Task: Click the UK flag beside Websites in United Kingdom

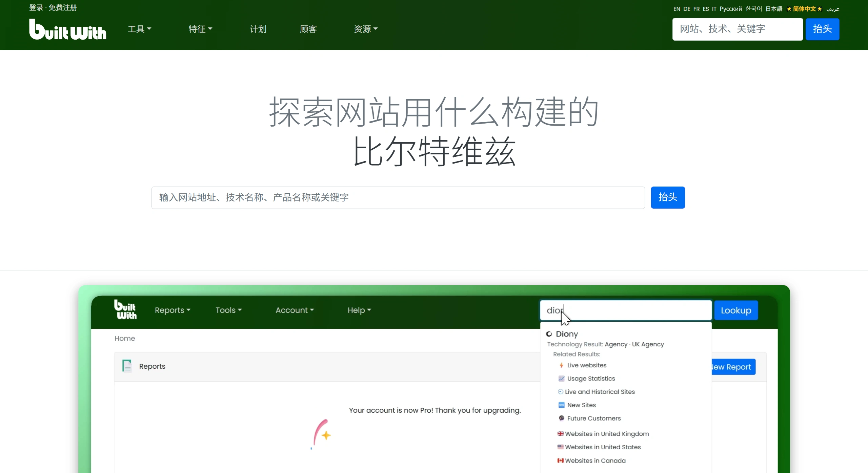Action: tap(560, 434)
